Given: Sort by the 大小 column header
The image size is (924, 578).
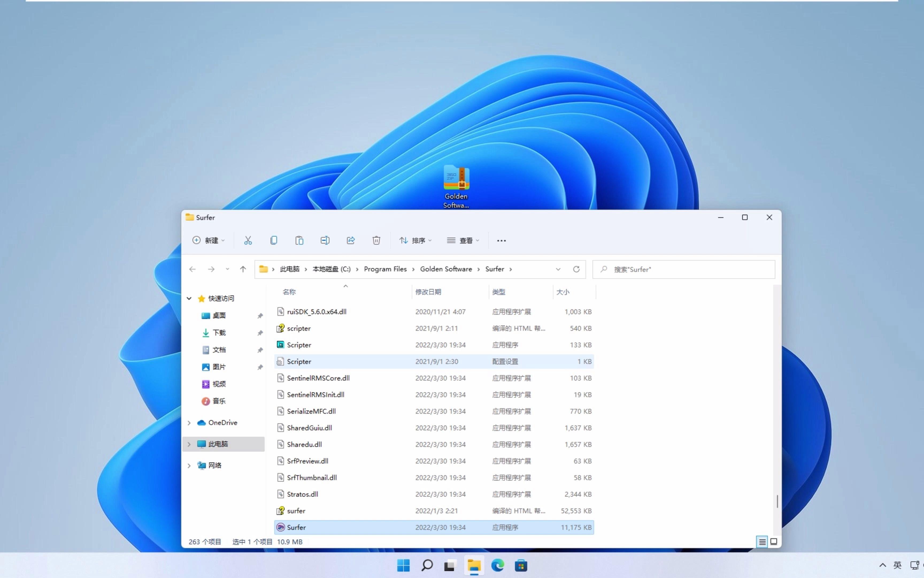Looking at the screenshot, I should (x=563, y=292).
